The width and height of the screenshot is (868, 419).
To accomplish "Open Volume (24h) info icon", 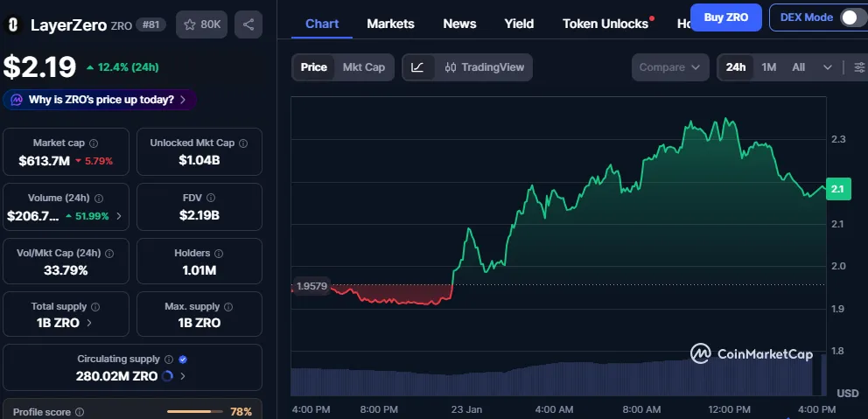I will [x=99, y=199].
